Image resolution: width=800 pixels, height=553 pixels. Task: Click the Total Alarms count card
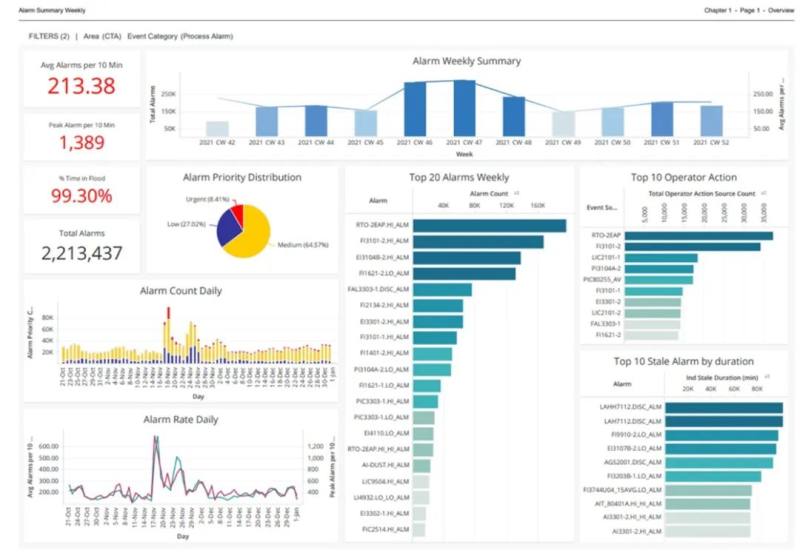pyautogui.click(x=82, y=243)
